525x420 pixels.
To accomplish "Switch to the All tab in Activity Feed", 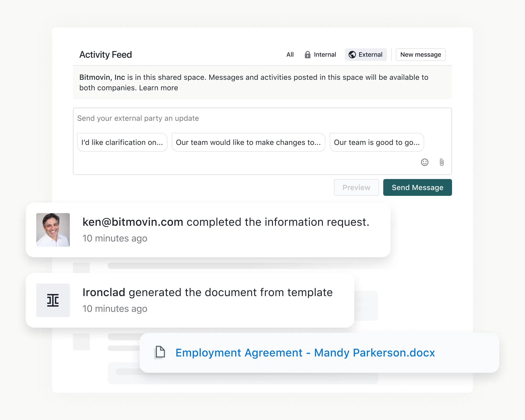I will pyautogui.click(x=290, y=54).
